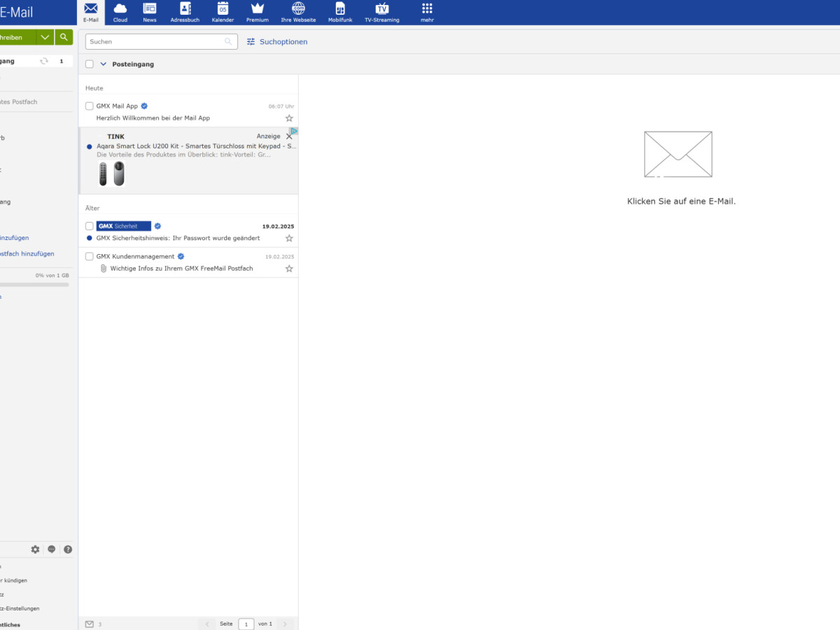Open the Cloud app from the top navigation
This screenshot has height=630, width=840.
tap(120, 11)
